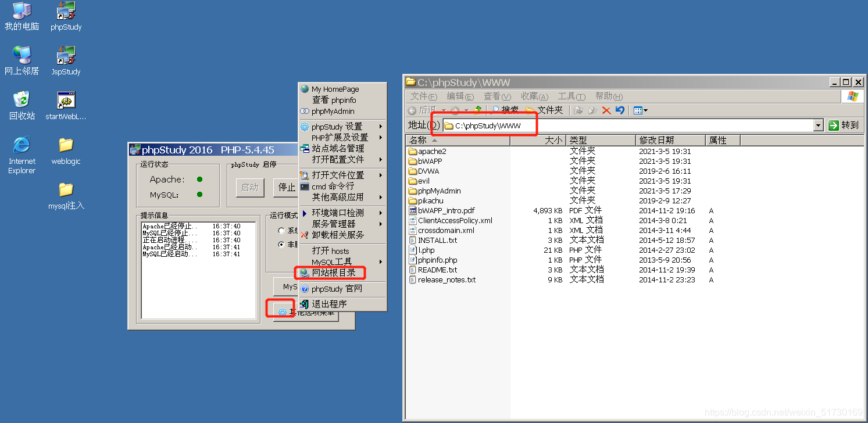
Task: Open the 搜索 search pane in Explorer
Action: 505,110
